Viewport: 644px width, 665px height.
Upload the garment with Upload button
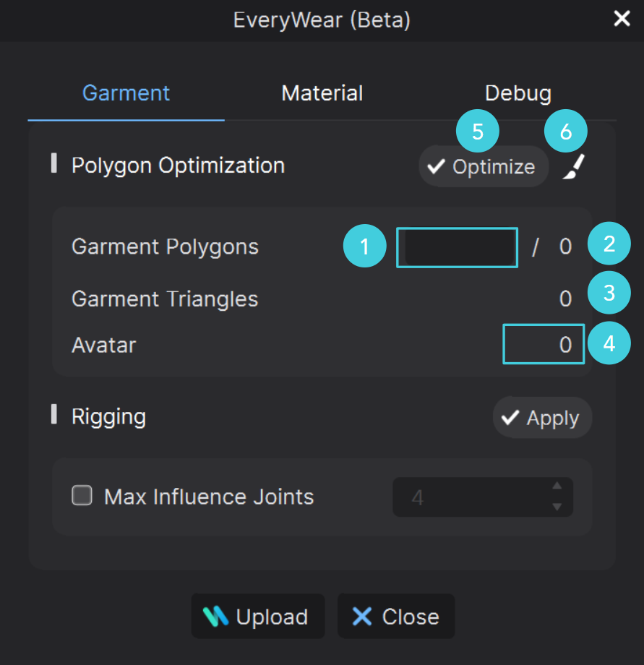(258, 617)
